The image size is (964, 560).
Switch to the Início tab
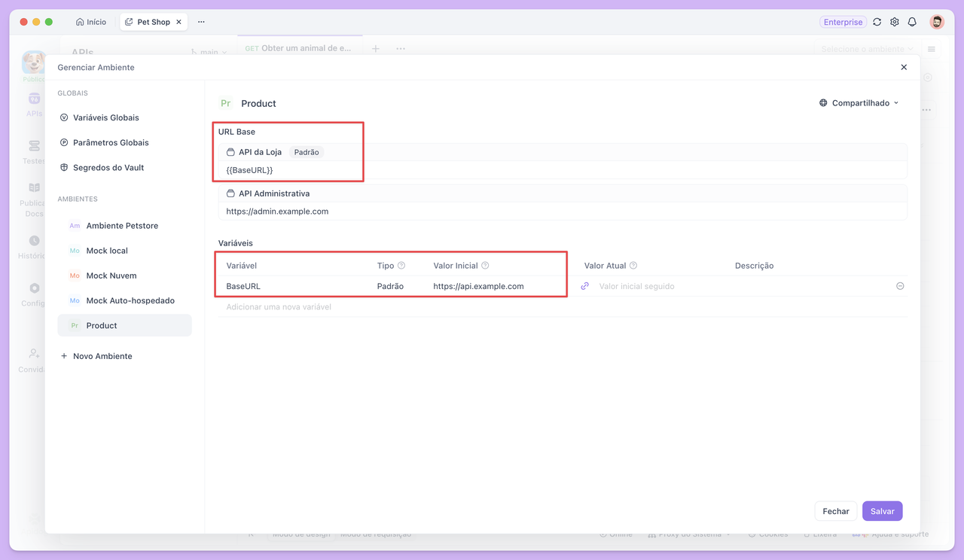coord(91,22)
